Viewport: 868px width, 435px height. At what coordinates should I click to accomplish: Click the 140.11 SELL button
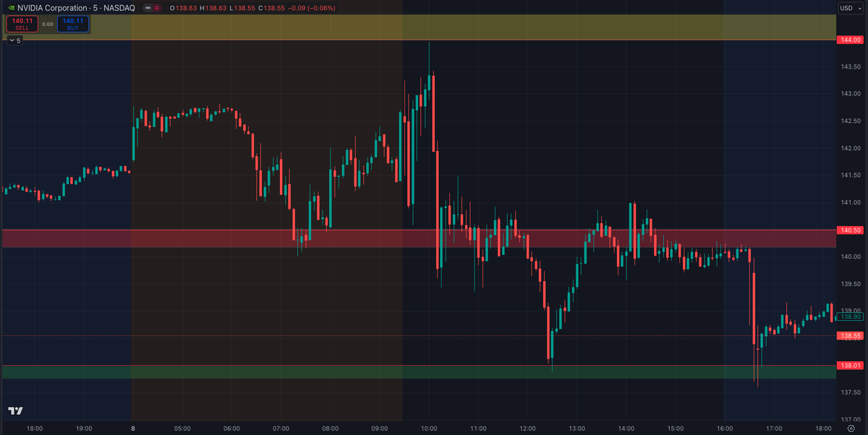coord(22,24)
